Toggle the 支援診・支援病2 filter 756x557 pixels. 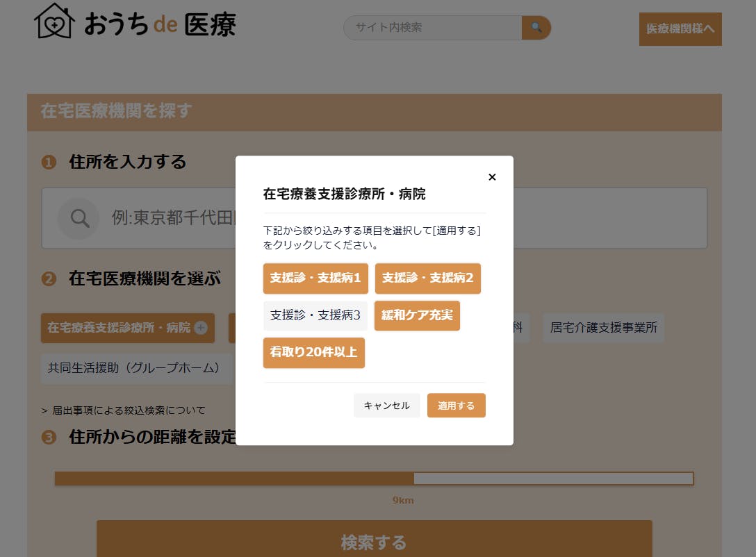pyautogui.click(x=427, y=278)
